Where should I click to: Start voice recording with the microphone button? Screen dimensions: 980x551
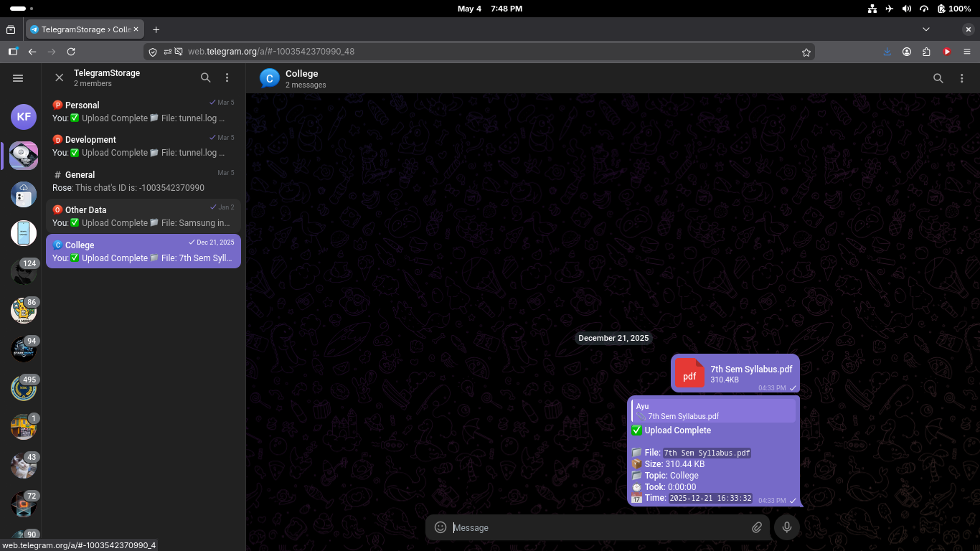pos(787,527)
